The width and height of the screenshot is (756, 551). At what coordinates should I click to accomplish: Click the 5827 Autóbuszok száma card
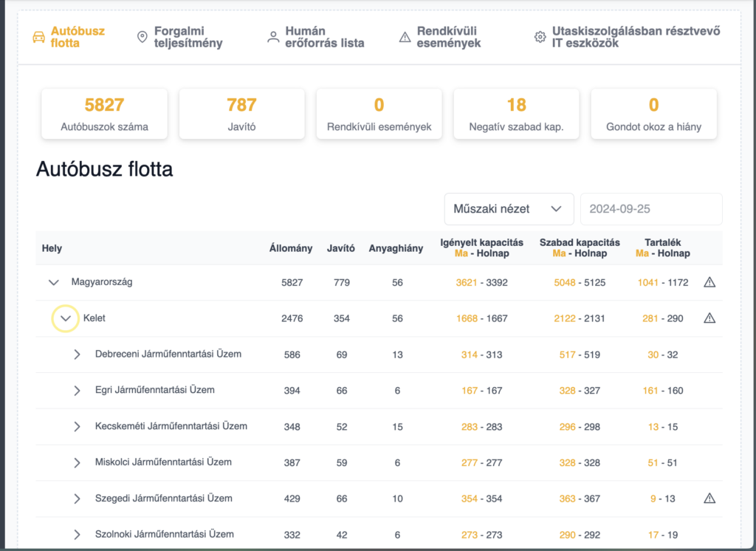click(x=104, y=114)
